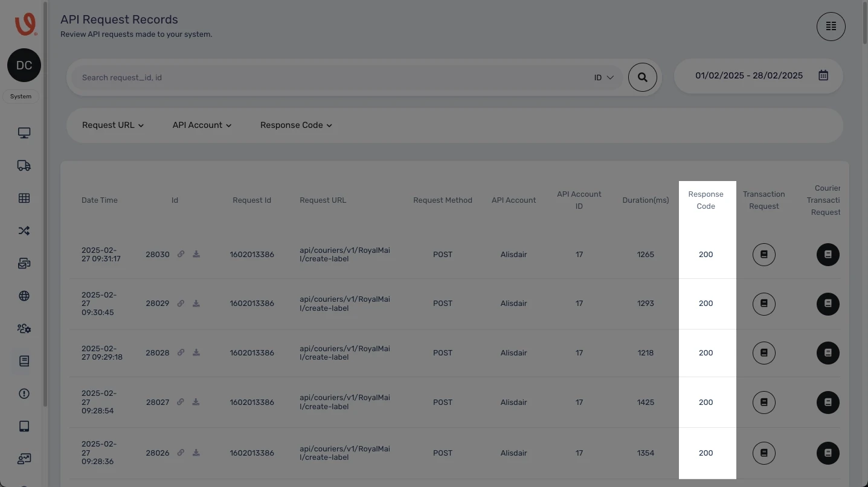The width and height of the screenshot is (868, 487).
Task: Click the magnifier search button
Action: pos(643,77)
